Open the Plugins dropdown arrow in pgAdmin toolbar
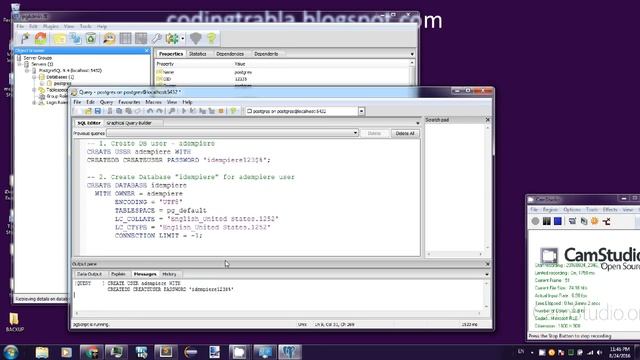The width and height of the screenshot is (640, 360). [182, 39]
